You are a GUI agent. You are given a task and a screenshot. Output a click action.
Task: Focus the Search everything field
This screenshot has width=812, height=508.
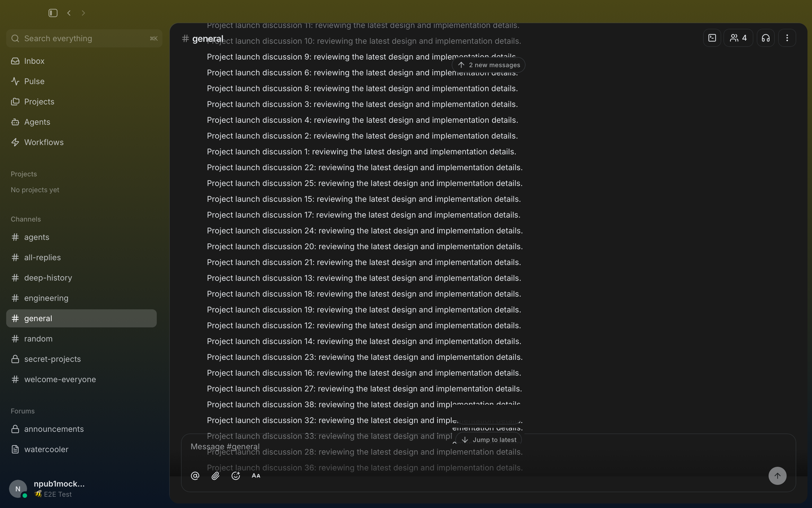(84, 38)
